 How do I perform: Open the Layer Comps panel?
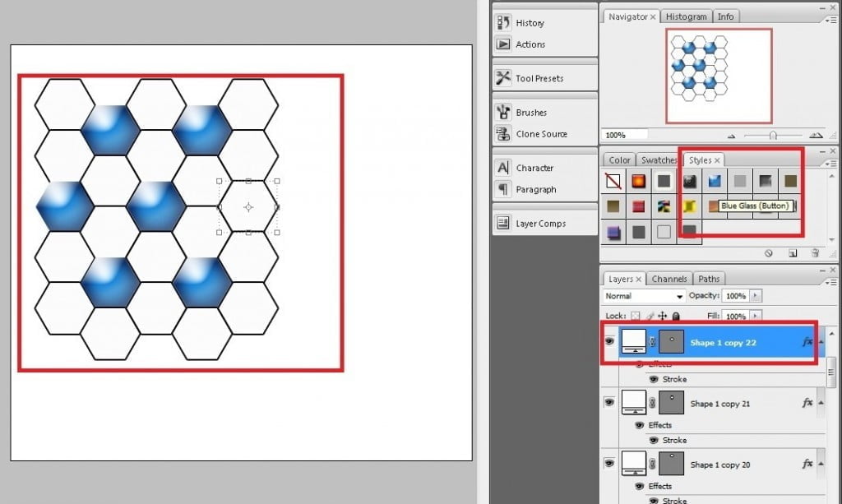tap(503, 224)
